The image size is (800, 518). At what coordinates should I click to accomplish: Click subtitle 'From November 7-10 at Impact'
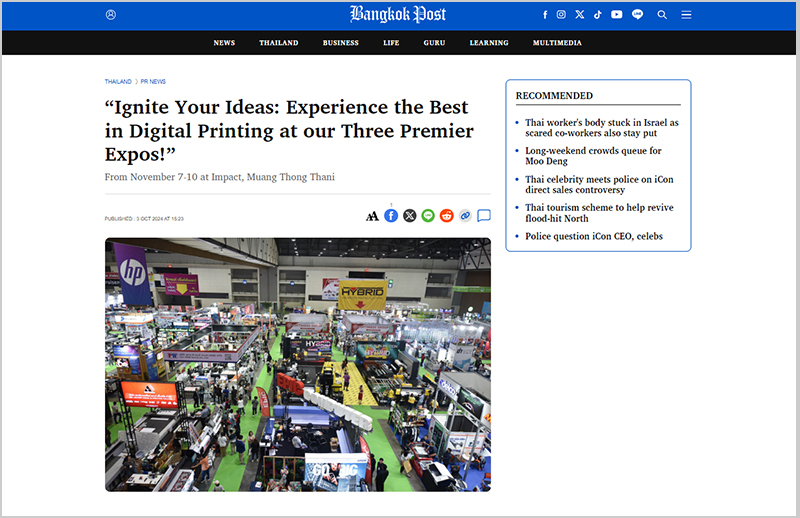click(x=220, y=177)
